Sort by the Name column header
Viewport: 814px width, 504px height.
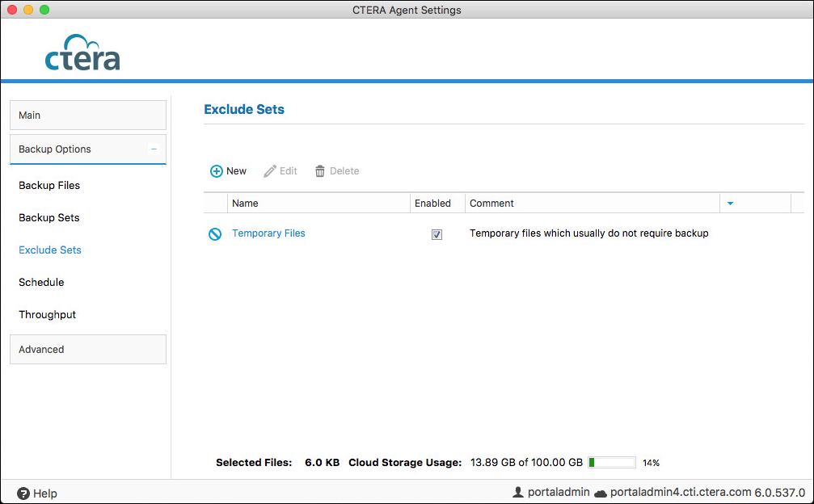[x=318, y=204]
